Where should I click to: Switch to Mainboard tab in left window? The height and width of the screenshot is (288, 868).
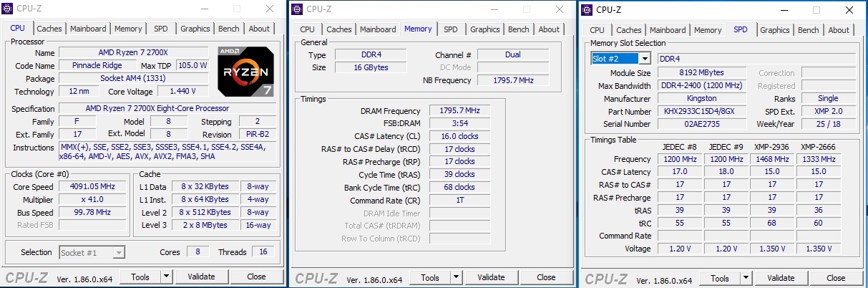coord(89,29)
